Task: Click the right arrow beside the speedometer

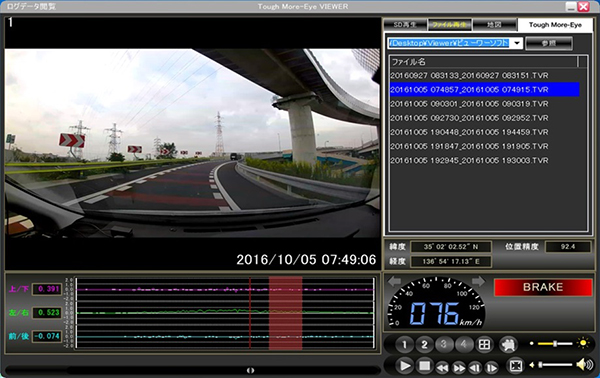Action: click(478, 282)
